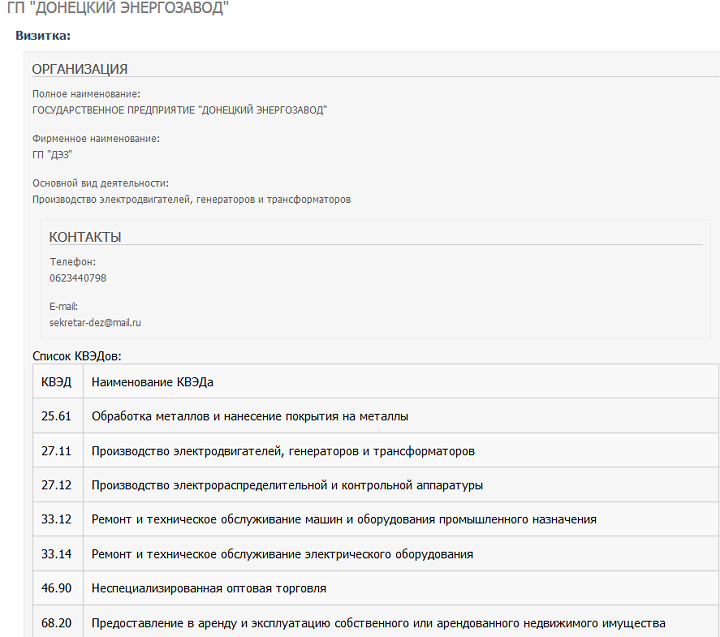The height and width of the screenshot is (637, 720).
Task: Select the row Обработка металлов и нанесение покрытия
Action: click(x=376, y=416)
